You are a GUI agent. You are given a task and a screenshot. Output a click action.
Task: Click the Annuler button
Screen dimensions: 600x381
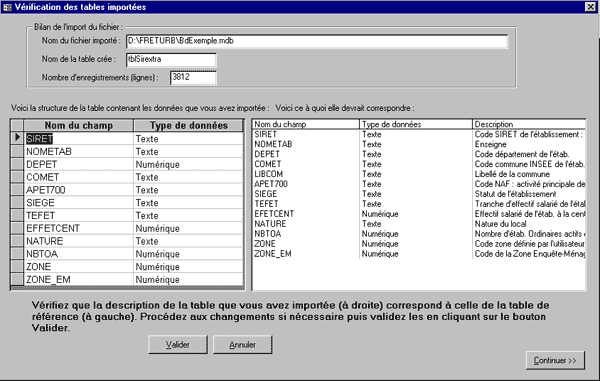click(x=243, y=345)
